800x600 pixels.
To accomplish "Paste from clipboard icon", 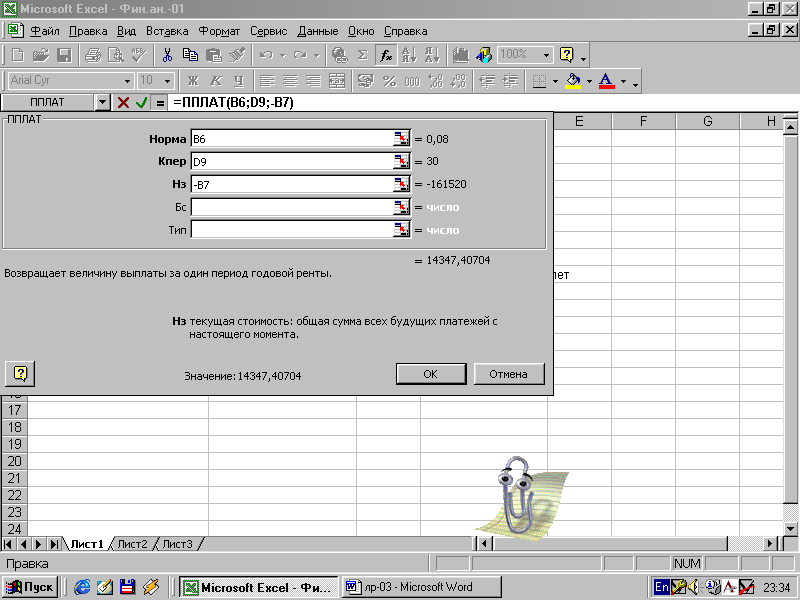I will coord(213,55).
